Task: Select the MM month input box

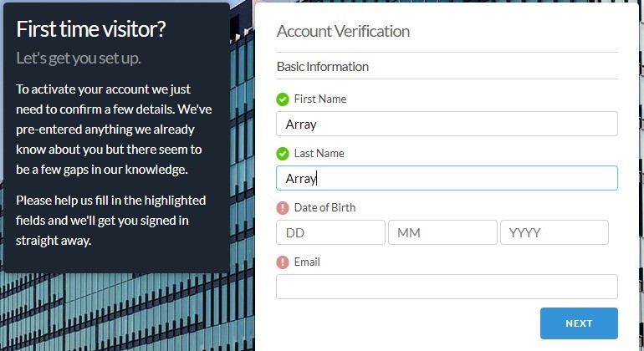Action: 442,232
